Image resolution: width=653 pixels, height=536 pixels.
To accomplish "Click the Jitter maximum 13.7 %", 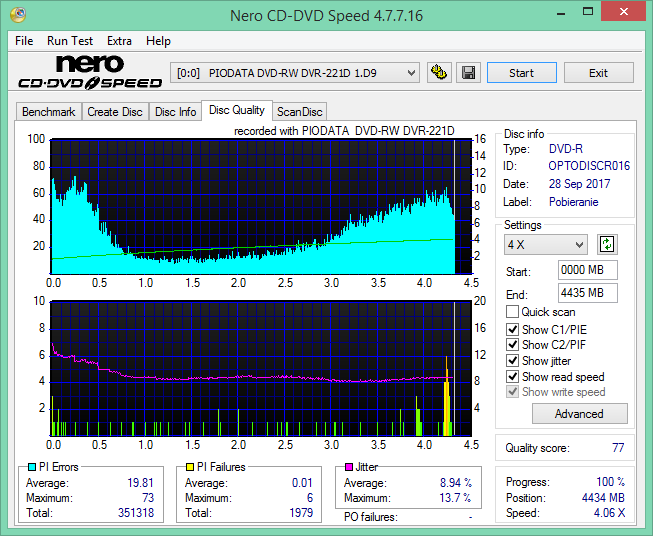I will 455,498.
